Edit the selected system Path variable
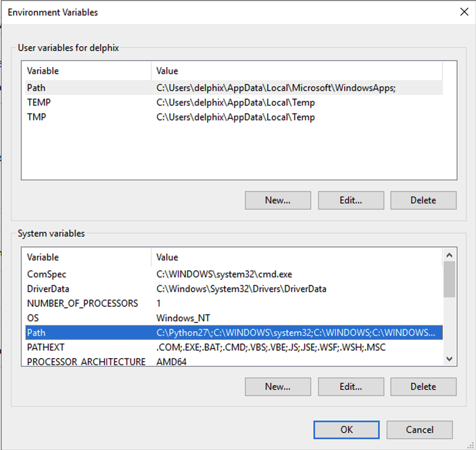Viewport: 476px width, 450px height. [x=351, y=387]
